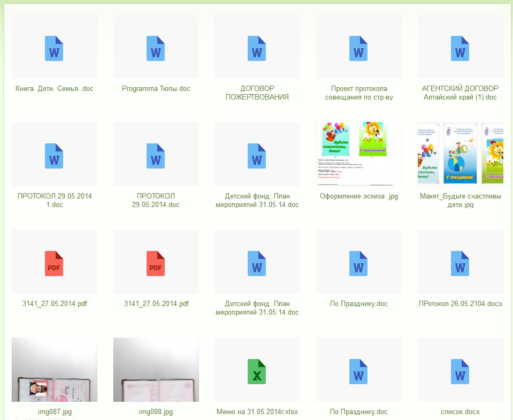Viewport: 513px width, 420px height.
Task: Open the Проект протокола совещания file icon
Action: 358,48
